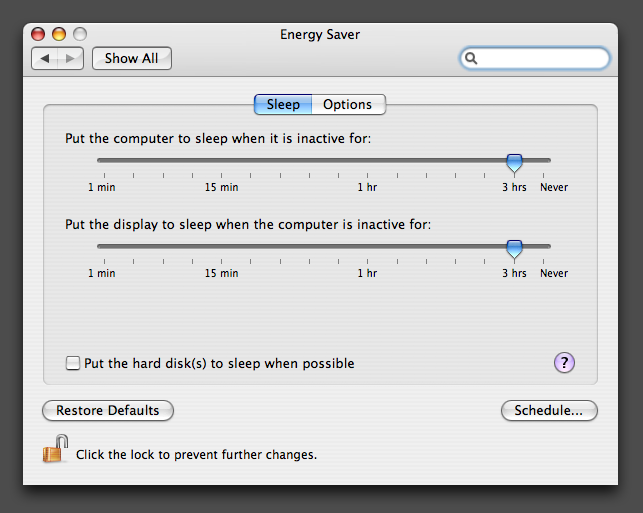Viewport: 643px width, 513px height.
Task: Click the magnifying glass search icon
Action: pyautogui.click(x=472, y=59)
